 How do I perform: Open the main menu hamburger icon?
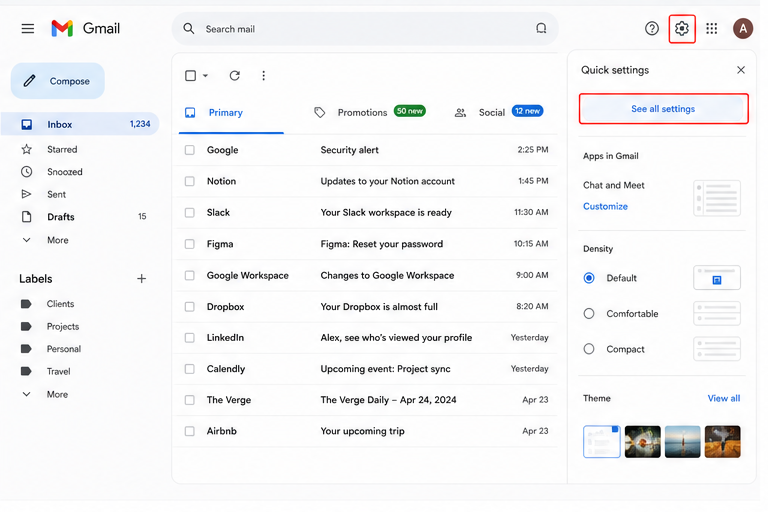(27, 28)
